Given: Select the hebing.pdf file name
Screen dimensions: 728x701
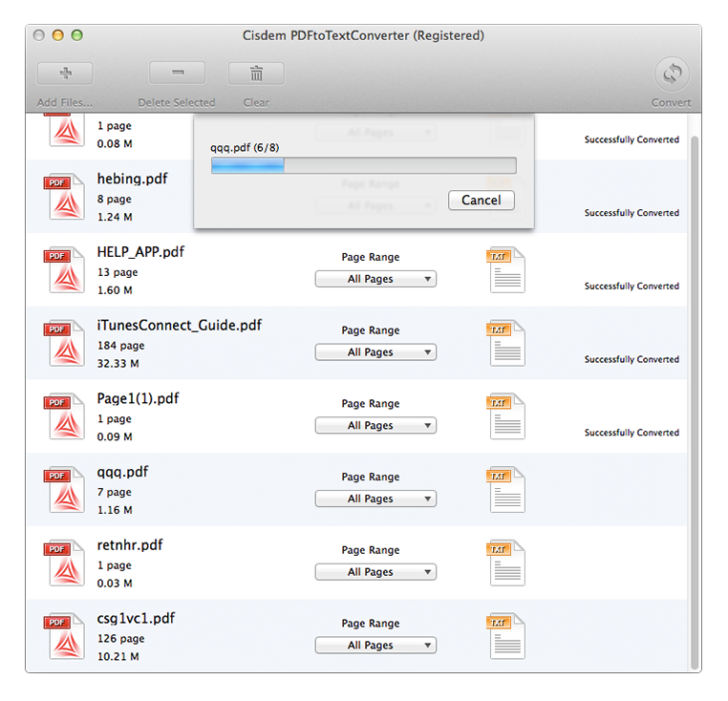Looking at the screenshot, I should [132, 179].
